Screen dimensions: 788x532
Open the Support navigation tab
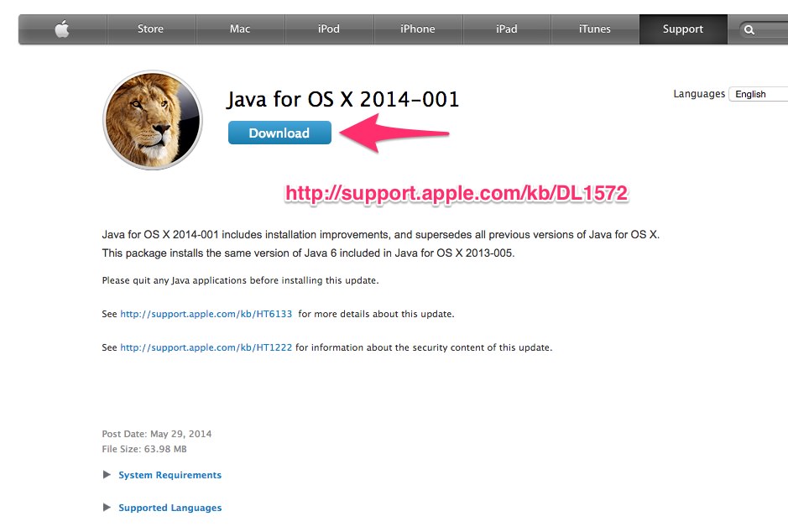point(683,29)
